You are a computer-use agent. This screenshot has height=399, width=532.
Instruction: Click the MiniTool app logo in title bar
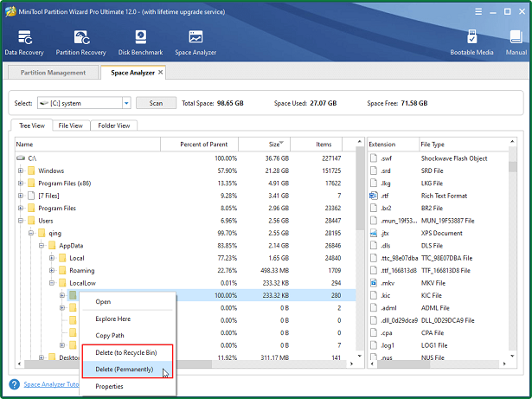pyautogui.click(x=11, y=11)
